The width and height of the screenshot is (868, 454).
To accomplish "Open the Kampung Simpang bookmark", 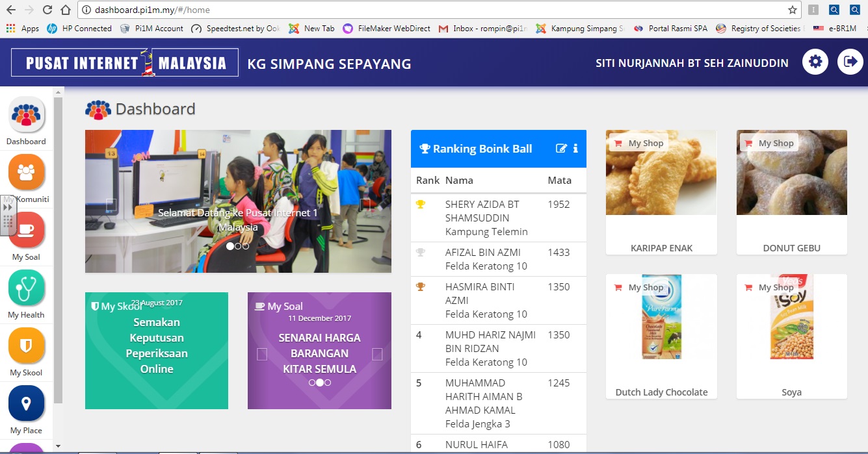I will 580,29.
